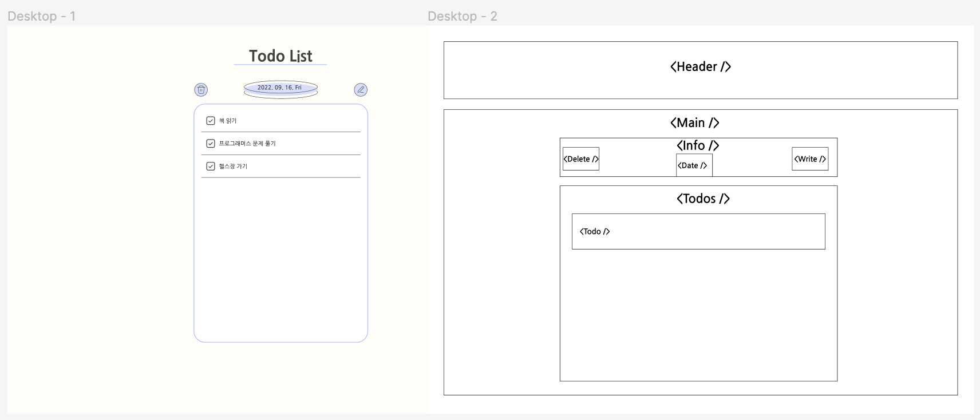Click the <Write /> component box
Viewport: 980px width, 420px height.
810,159
